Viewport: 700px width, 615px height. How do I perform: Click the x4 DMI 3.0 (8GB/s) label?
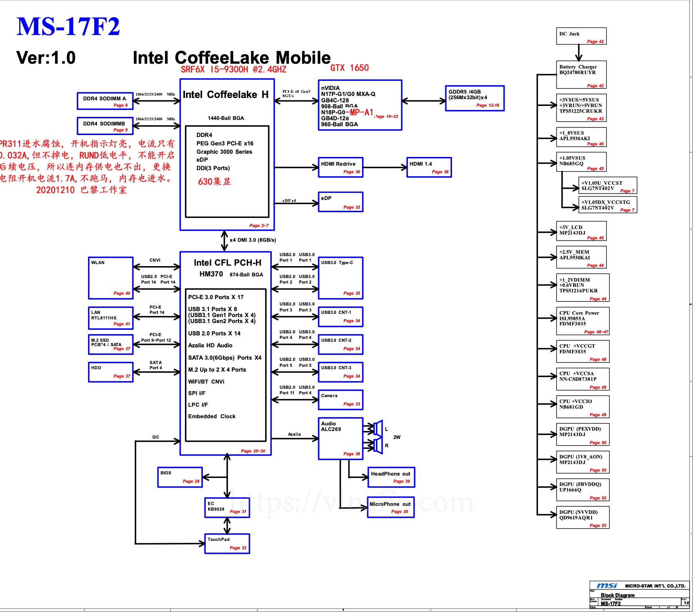[253, 240]
